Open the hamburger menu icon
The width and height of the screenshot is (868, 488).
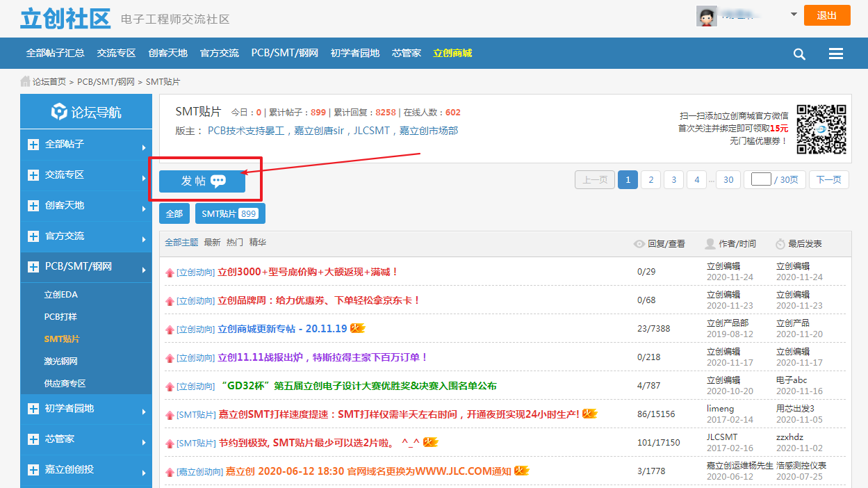(836, 54)
